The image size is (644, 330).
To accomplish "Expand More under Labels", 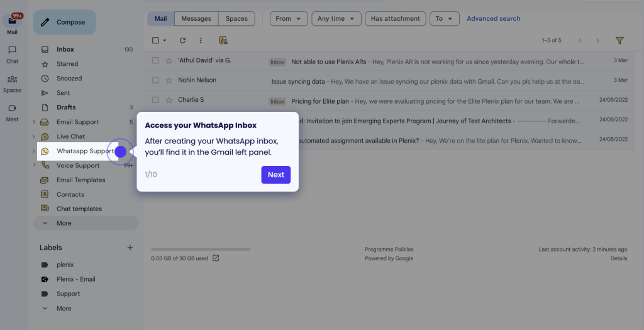I will [x=64, y=308].
